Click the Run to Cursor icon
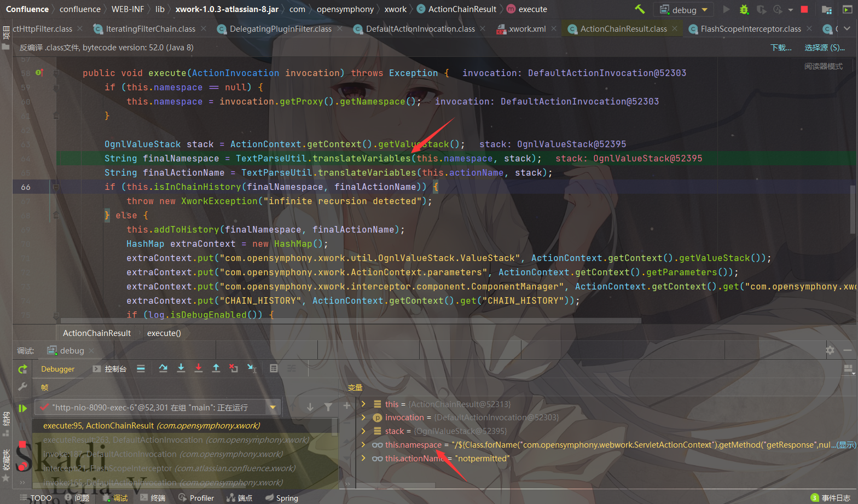The width and height of the screenshot is (858, 504). pos(252,368)
